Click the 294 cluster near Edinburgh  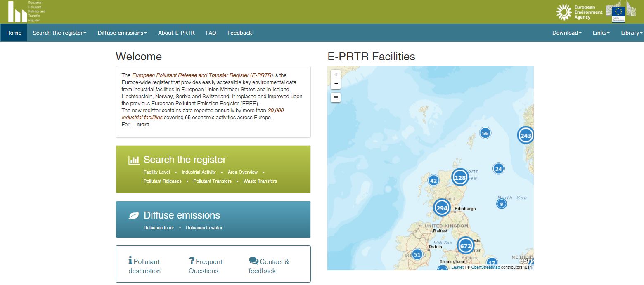click(x=442, y=208)
